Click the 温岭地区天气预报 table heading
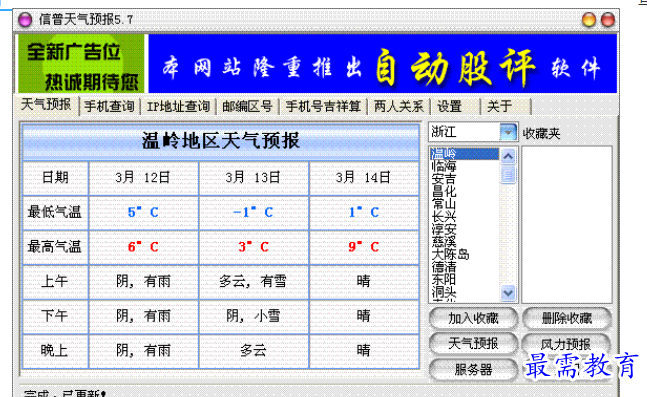647x397 pixels. pyautogui.click(x=221, y=141)
